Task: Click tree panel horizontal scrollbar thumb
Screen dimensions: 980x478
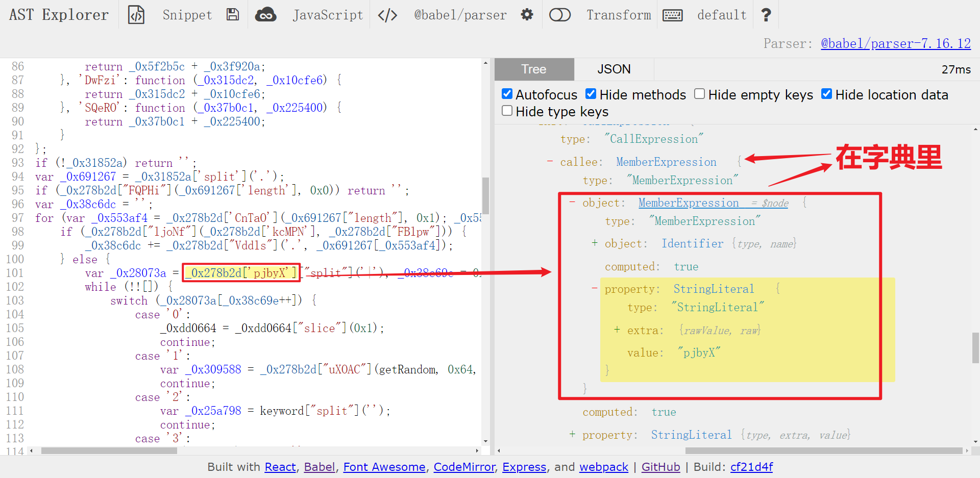Action: click(x=824, y=450)
